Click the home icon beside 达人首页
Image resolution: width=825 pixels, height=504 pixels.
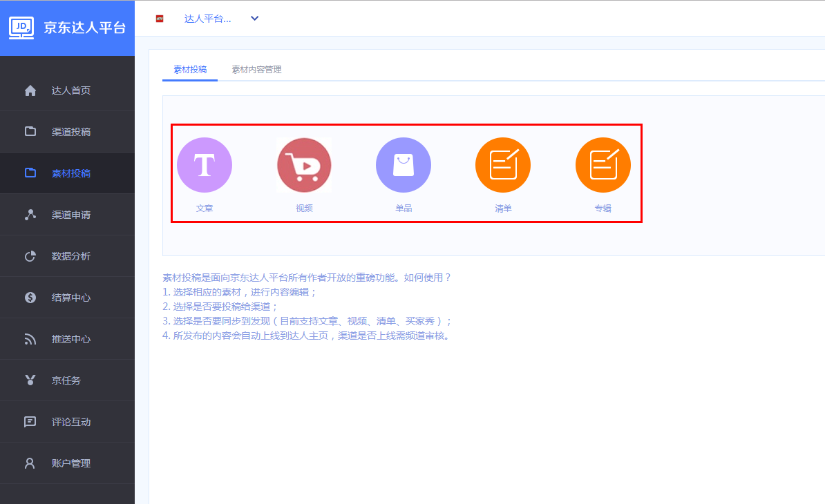[30, 90]
